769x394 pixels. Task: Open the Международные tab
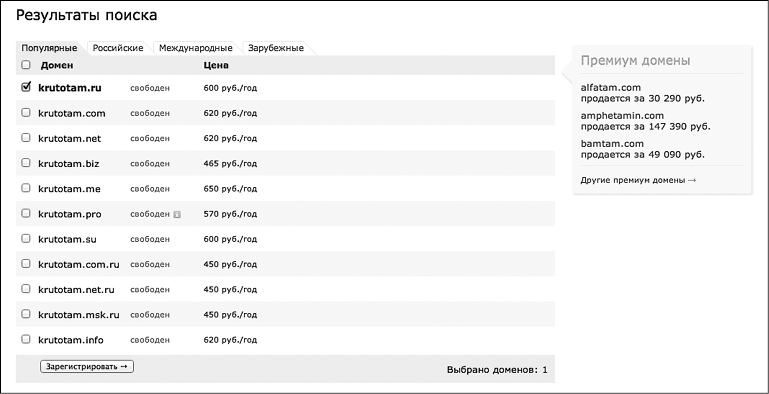click(x=196, y=48)
